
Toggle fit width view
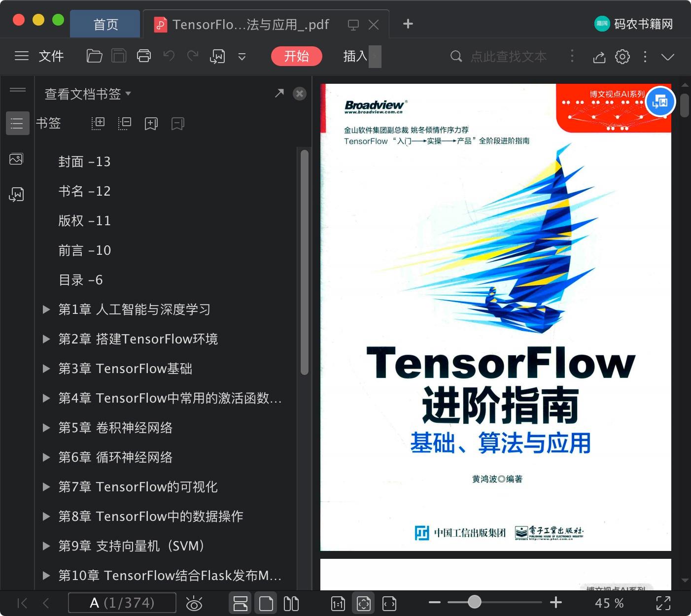click(x=389, y=603)
